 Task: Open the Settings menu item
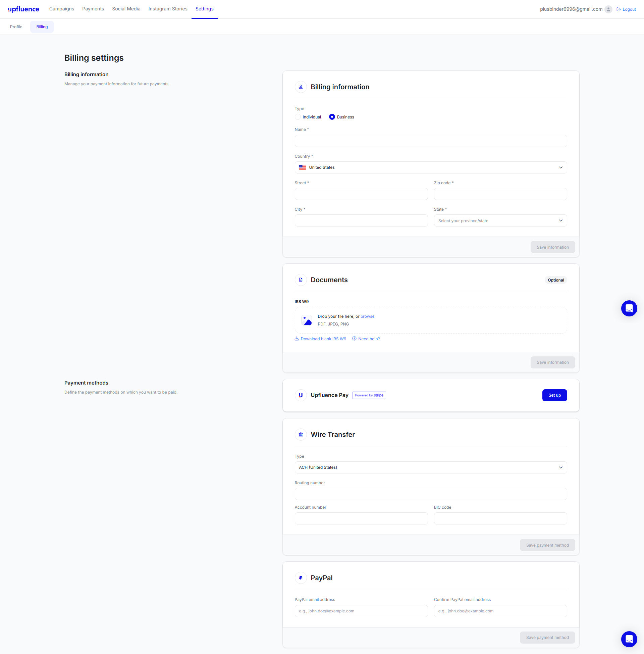204,9
